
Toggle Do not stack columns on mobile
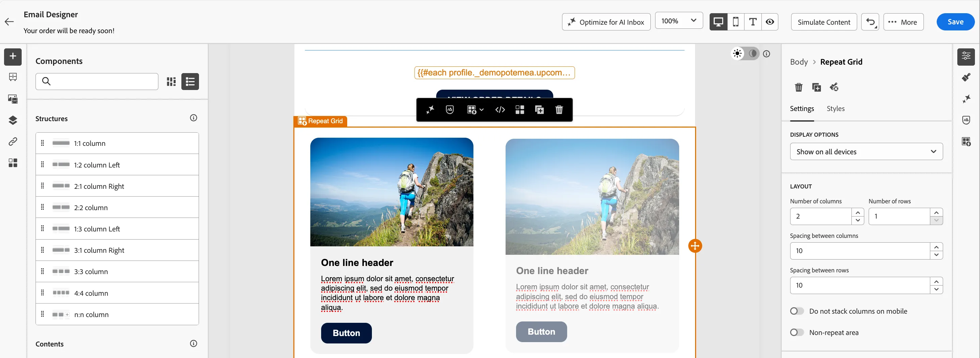coord(797,311)
